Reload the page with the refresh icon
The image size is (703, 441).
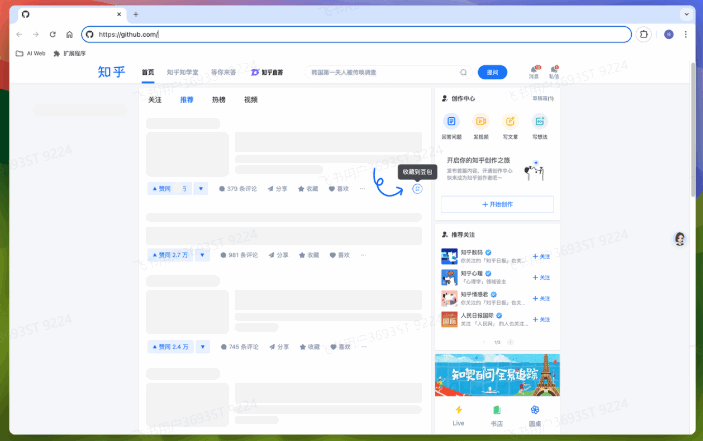point(52,35)
